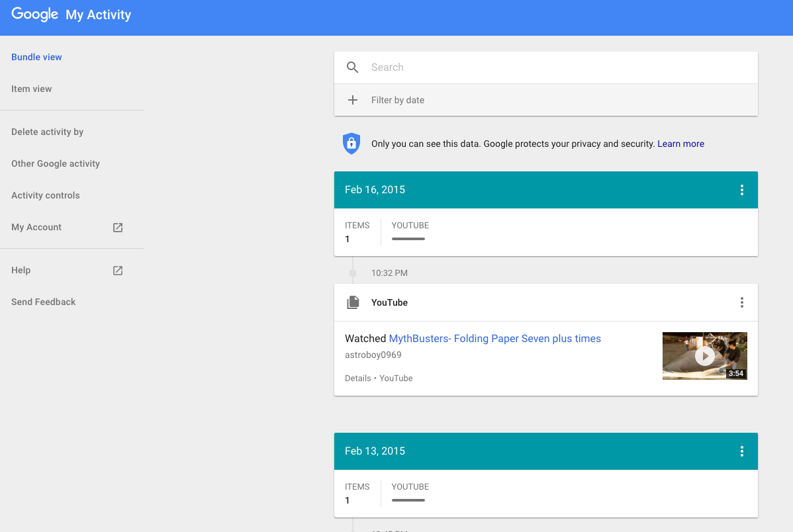Click the search magnifier icon
Viewport: 793px width, 532px height.
coord(353,67)
